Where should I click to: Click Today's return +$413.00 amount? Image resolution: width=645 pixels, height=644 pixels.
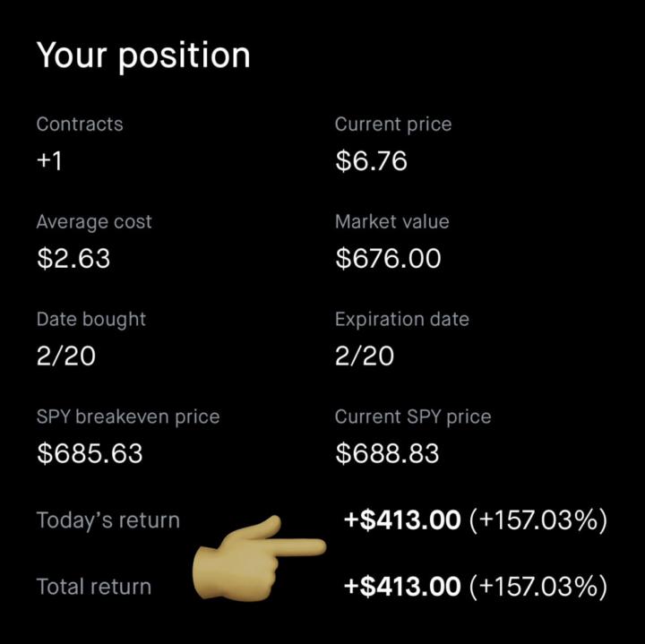(402, 519)
